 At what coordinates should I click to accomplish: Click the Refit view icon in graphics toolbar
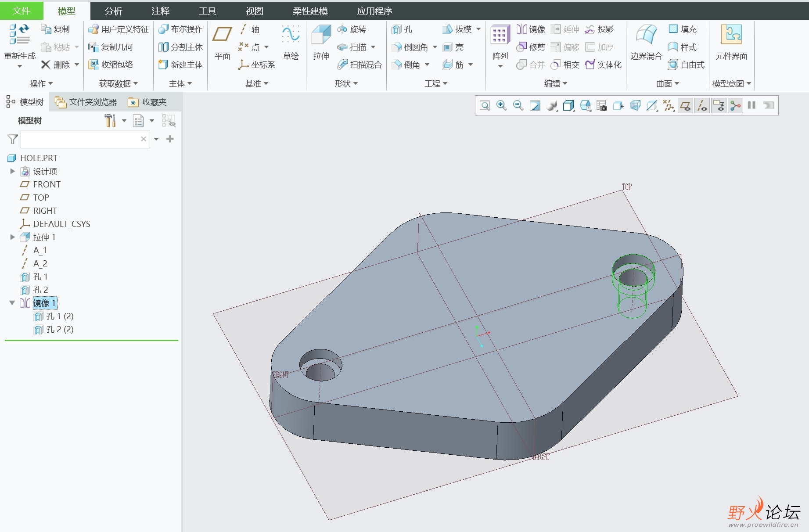coord(485,106)
